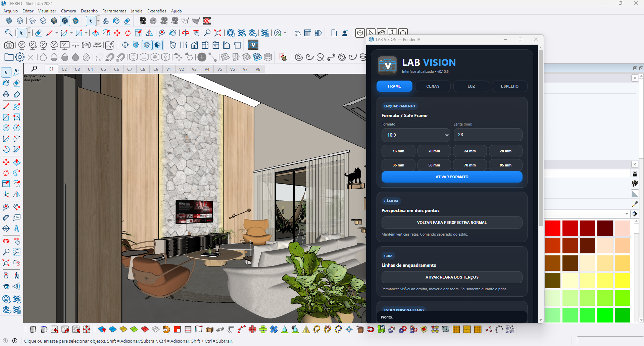This screenshot has height=346, width=644.
Task: Select the Lasso tool in left toolbar
Action: [16, 72]
